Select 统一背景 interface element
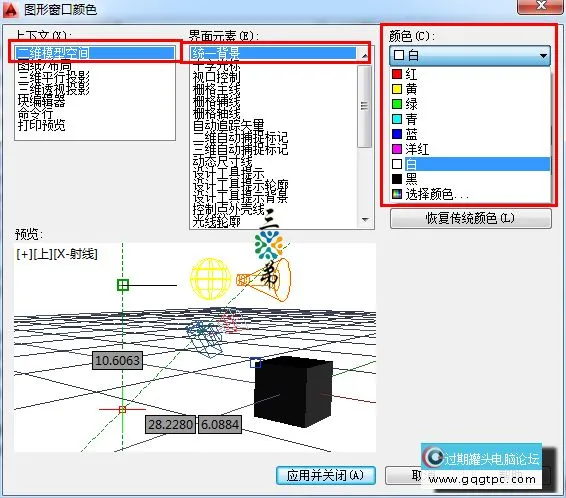Screen dimensions: 566x498 click(274, 53)
